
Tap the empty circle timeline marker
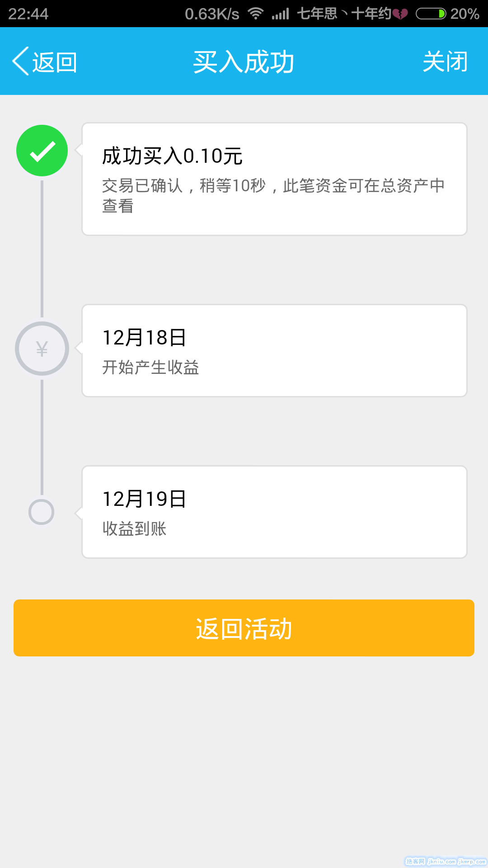[42, 512]
